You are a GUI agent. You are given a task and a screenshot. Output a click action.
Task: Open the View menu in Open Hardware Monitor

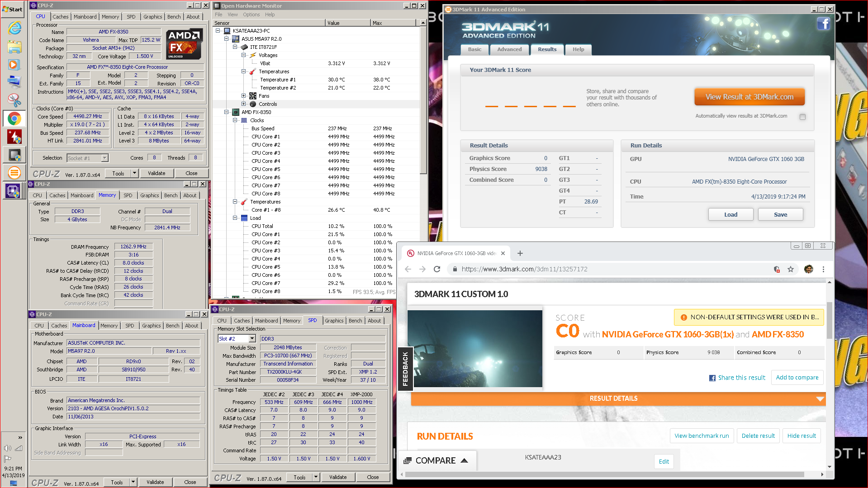click(x=232, y=14)
